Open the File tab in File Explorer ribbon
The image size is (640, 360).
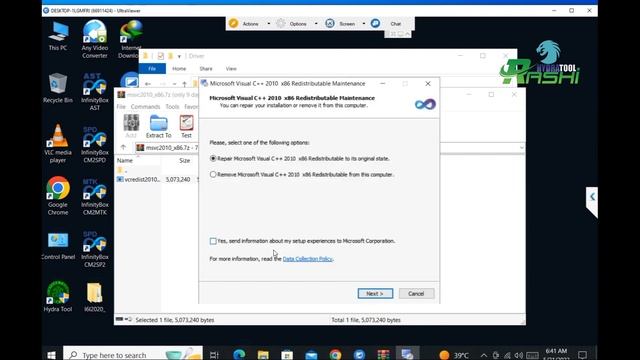point(152,69)
